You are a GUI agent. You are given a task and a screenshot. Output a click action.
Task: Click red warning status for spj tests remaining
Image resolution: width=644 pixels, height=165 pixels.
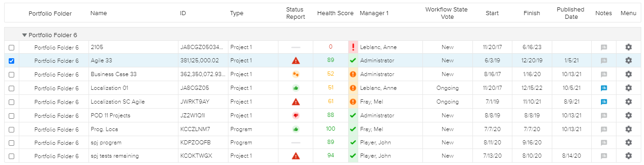point(295,156)
